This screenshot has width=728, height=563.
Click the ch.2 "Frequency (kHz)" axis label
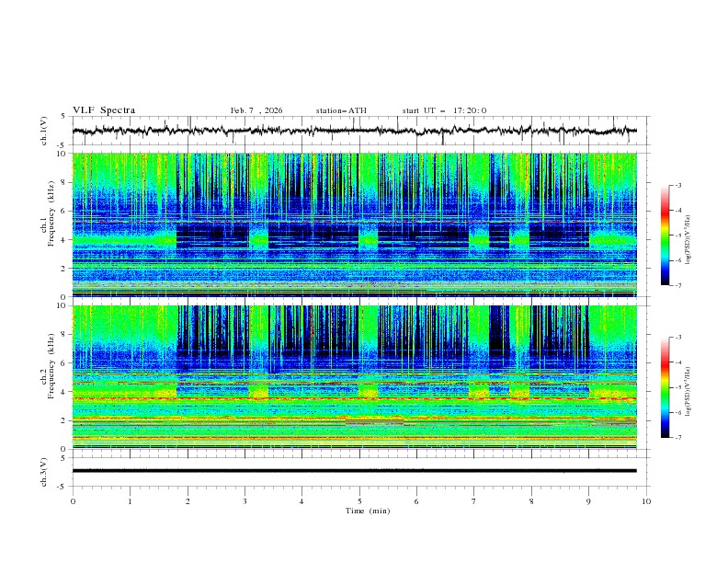point(52,366)
